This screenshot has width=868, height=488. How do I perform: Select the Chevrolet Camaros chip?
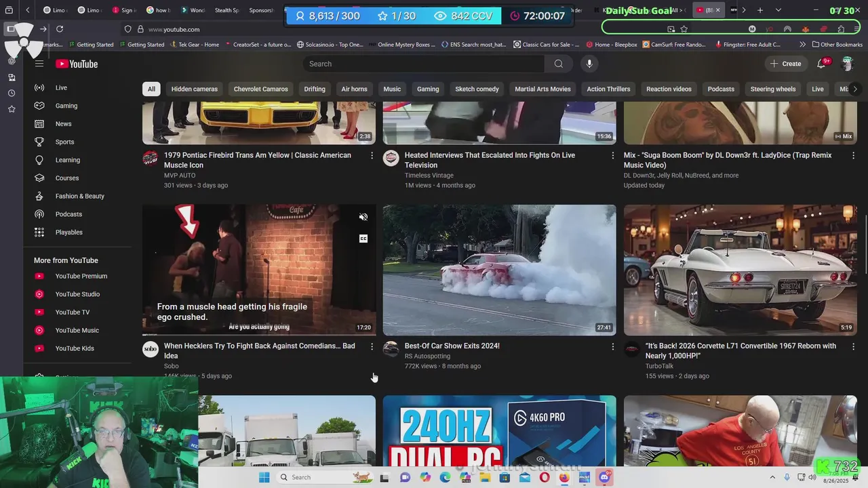(x=261, y=89)
